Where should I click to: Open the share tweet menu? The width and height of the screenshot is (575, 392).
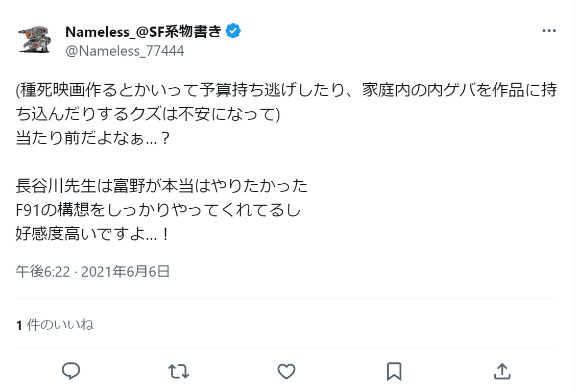pyautogui.click(x=502, y=371)
